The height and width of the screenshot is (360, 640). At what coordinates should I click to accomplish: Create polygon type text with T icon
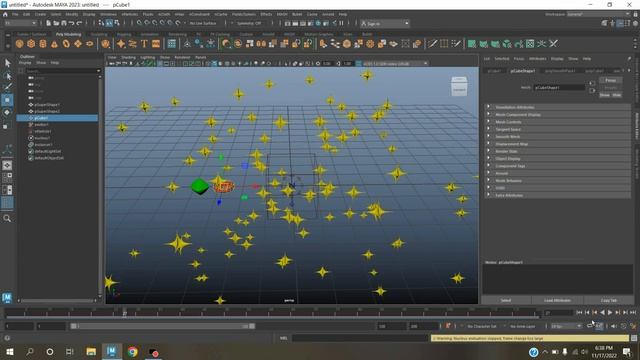point(144,44)
